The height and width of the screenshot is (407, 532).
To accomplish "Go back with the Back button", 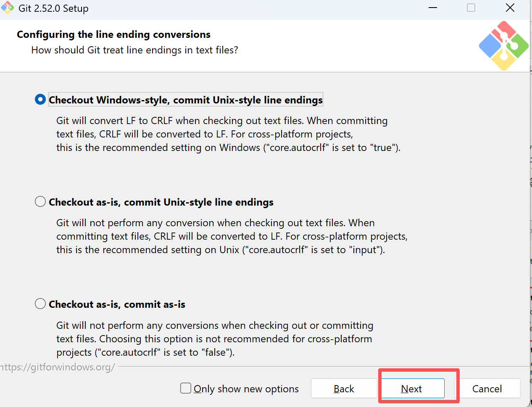I will (344, 388).
